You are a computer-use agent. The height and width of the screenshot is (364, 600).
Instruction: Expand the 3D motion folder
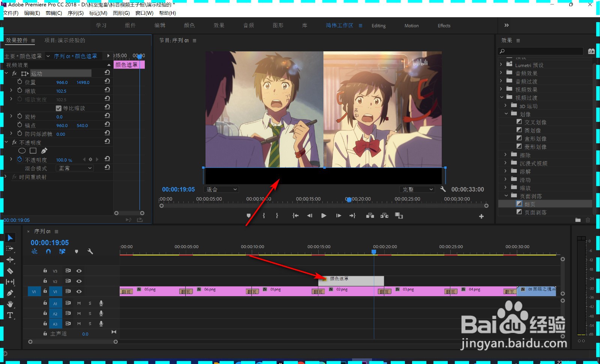point(505,105)
